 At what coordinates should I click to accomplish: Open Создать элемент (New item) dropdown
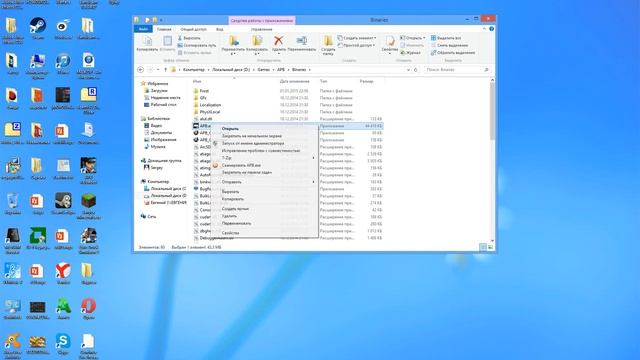click(357, 38)
